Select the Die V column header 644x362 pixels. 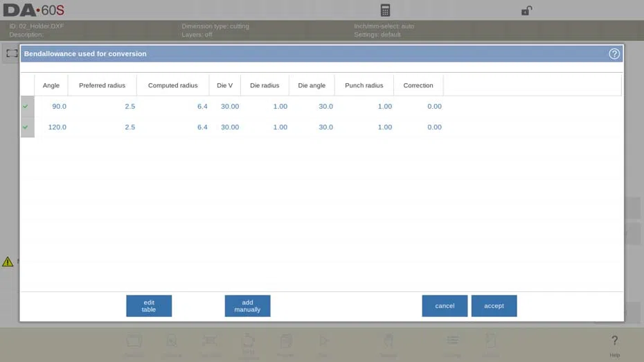tap(224, 85)
